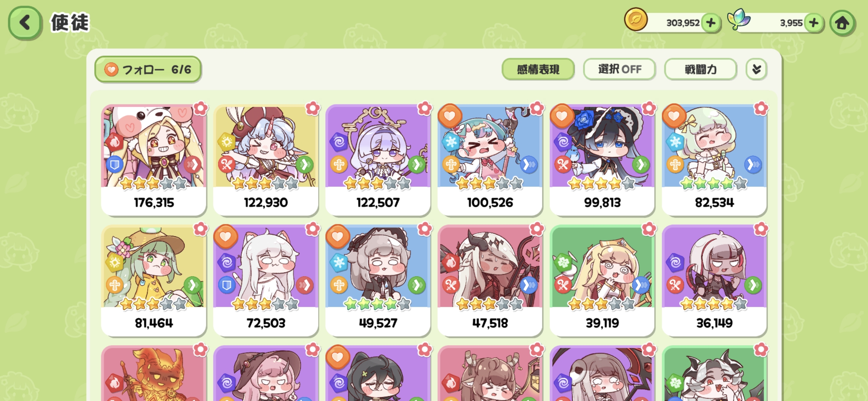The image size is (868, 401).
Task: Tap the gold coin currency icon
Action: pos(635,19)
